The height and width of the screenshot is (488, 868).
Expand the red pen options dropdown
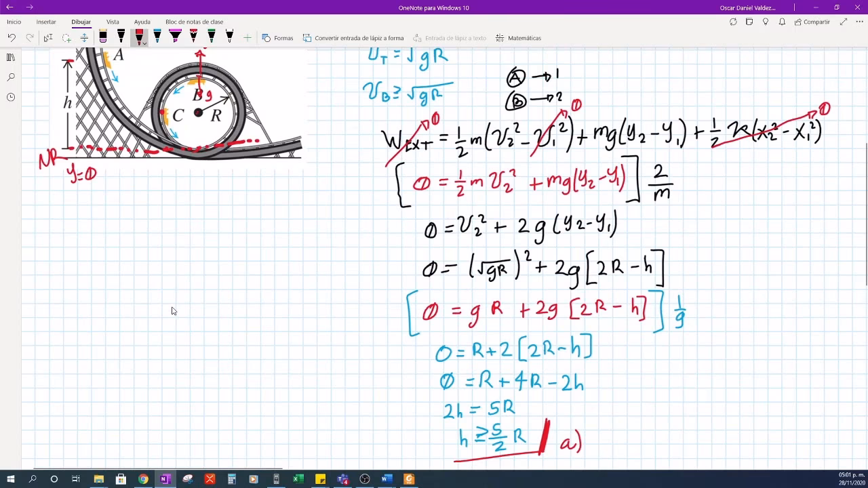[144, 43]
